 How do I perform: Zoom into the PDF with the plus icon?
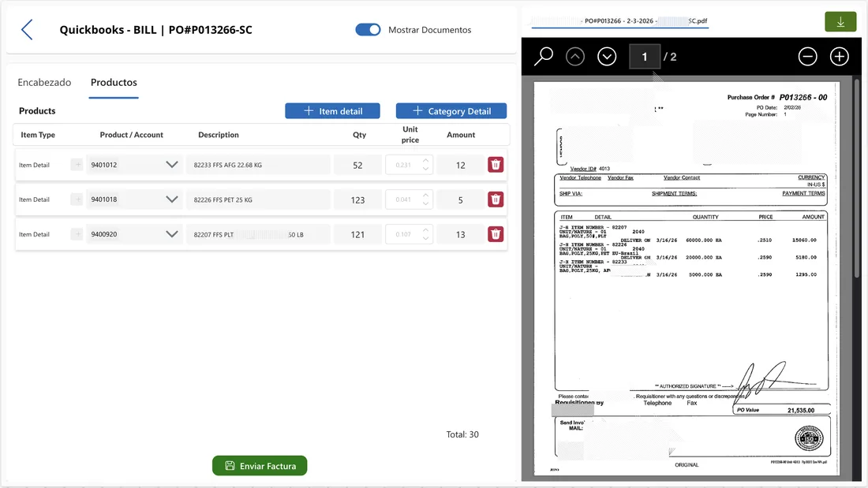coord(839,56)
